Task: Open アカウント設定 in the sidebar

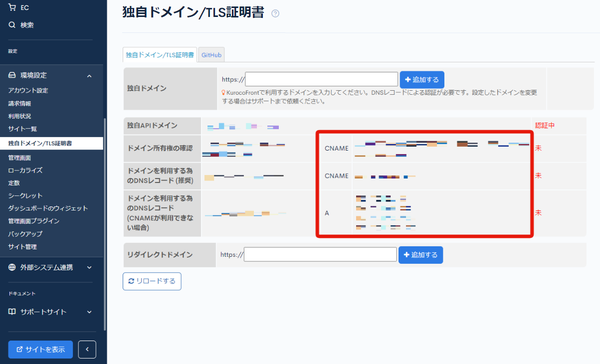Action: 28,90
